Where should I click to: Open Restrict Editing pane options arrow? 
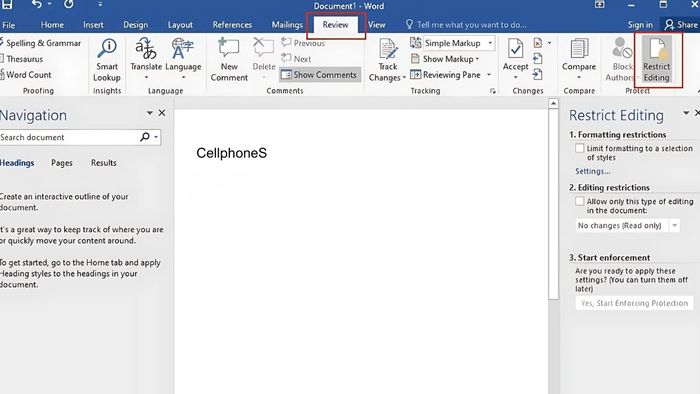pyautogui.click(x=686, y=113)
